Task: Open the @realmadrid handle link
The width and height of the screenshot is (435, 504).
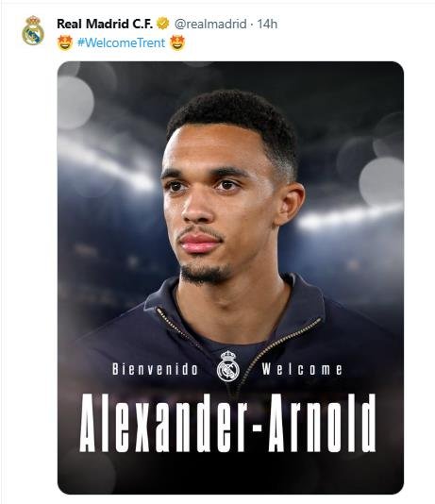Action: coord(210,25)
